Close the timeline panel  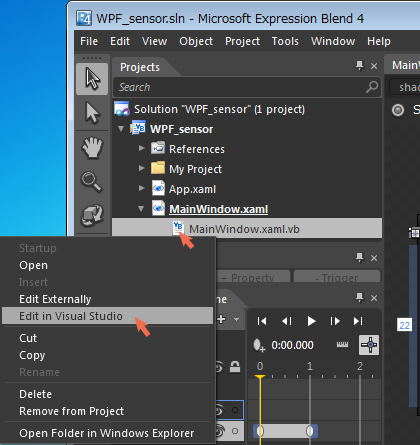point(374,298)
